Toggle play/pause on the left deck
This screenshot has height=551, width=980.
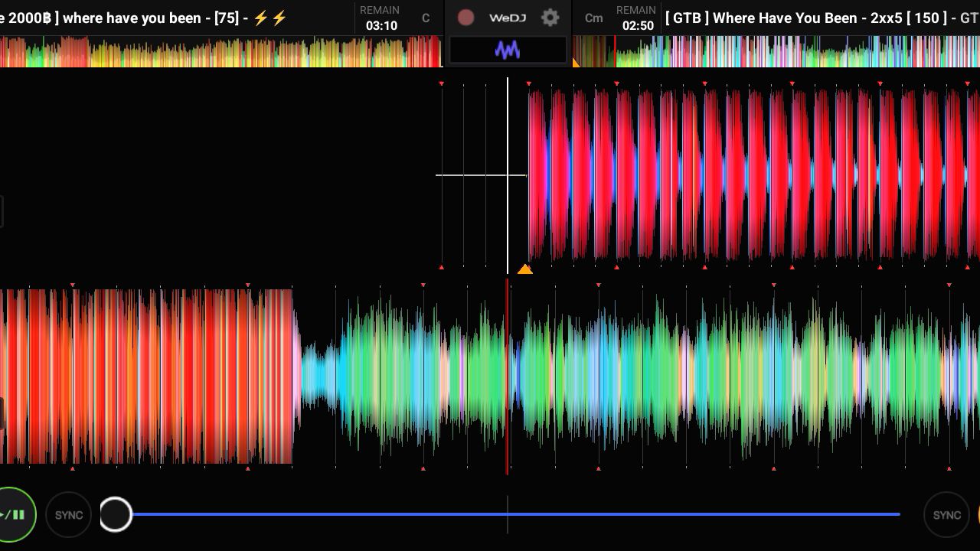tap(14, 515)
